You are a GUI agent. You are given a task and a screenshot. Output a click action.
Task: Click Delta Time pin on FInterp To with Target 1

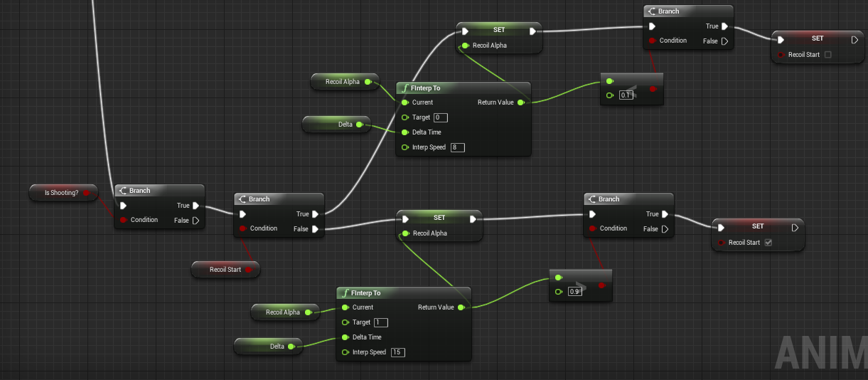coord(345,337)
